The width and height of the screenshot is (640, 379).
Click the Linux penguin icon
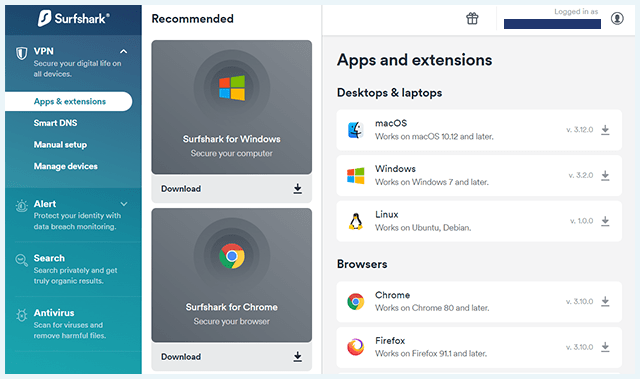tap(356, 222)
